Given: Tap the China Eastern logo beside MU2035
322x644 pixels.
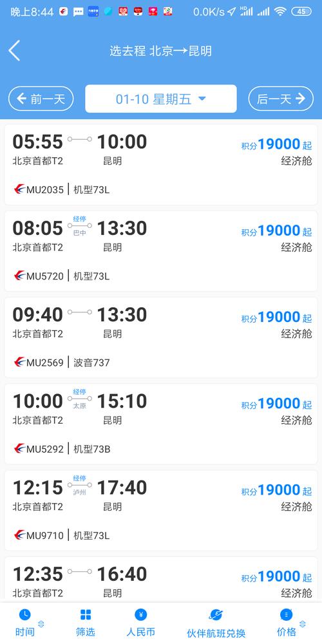Looking at the screenshot, I should click(x=19, y=190).
